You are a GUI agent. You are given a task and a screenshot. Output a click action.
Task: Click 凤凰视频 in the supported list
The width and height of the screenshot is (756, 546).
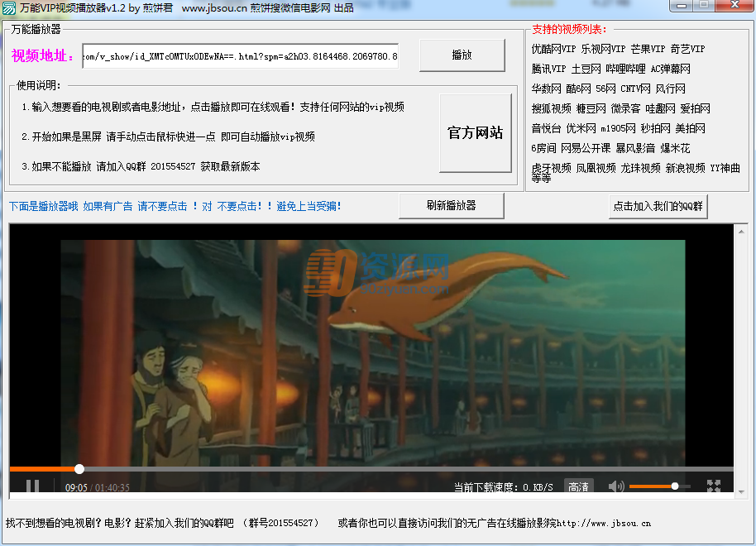point(596,168)
